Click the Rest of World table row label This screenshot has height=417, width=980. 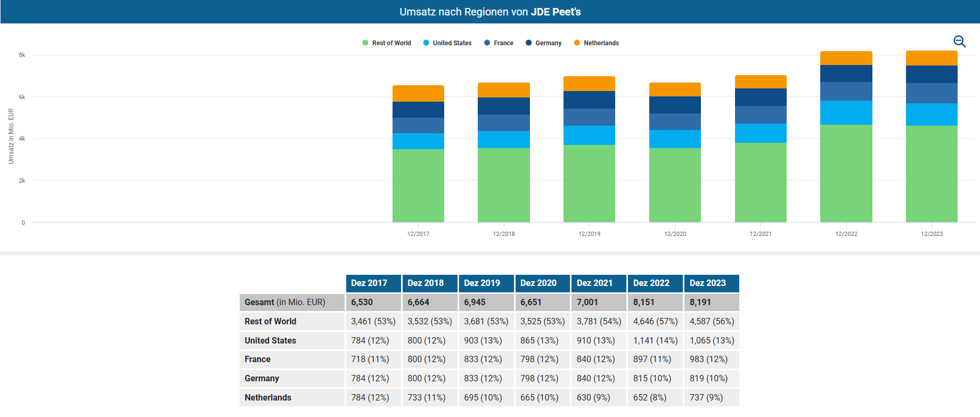(x=271, y=322)
